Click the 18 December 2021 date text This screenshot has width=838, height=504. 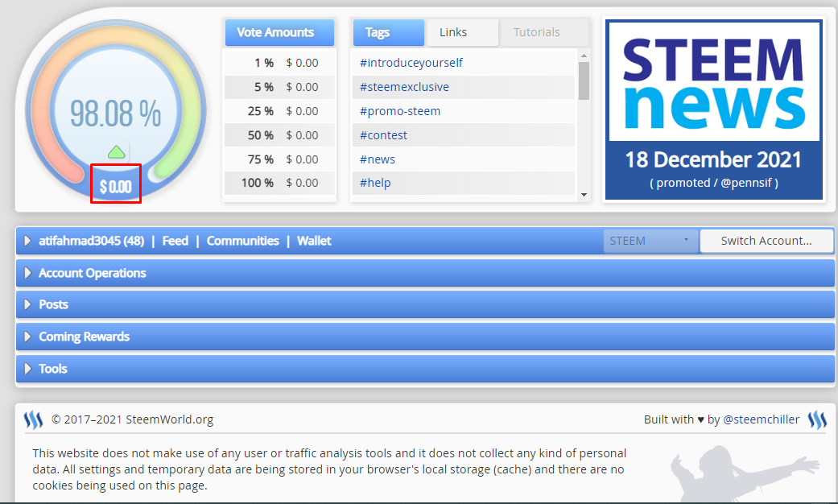tap(713, 159)
